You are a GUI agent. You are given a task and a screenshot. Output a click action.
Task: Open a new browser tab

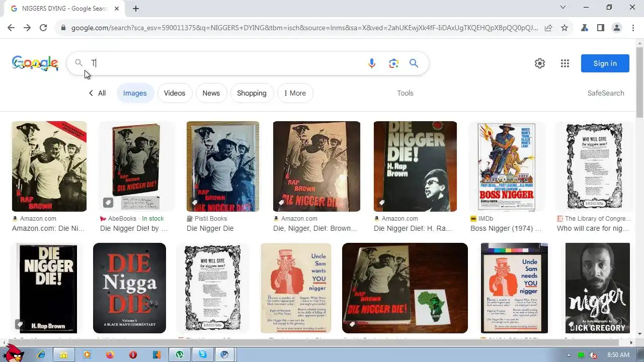click(x=136, y=8)
